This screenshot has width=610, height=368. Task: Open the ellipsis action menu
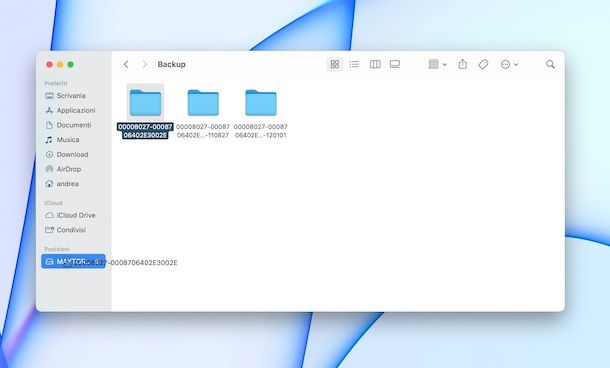[x=509, y=64]
